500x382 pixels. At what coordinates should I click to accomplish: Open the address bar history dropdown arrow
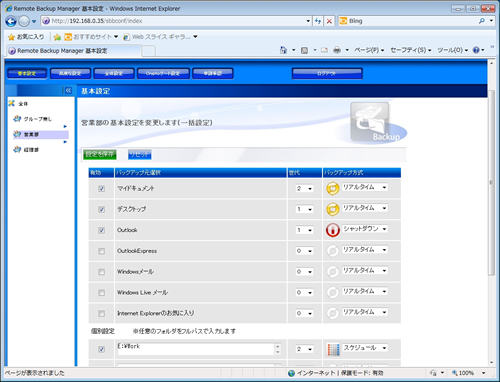[x=308, y=21]
